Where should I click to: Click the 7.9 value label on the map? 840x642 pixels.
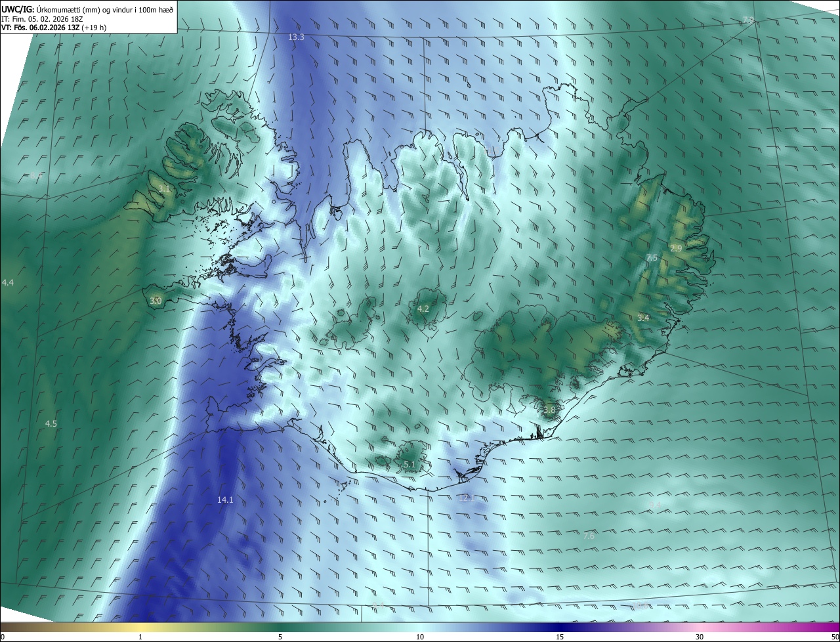click(748, 21)
